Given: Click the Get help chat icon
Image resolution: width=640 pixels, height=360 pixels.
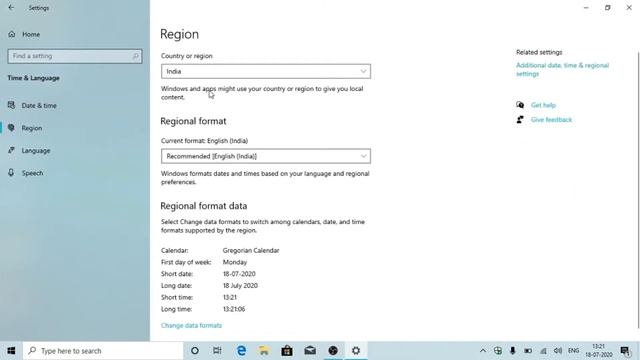Looking at the screenshot, I should [x=520, y=105].
